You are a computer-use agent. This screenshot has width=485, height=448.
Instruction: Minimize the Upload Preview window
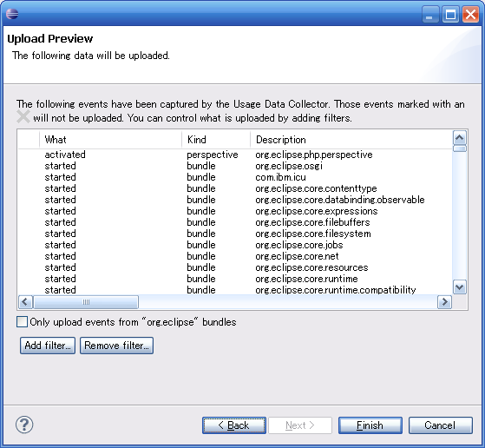[x=430, y=14]
